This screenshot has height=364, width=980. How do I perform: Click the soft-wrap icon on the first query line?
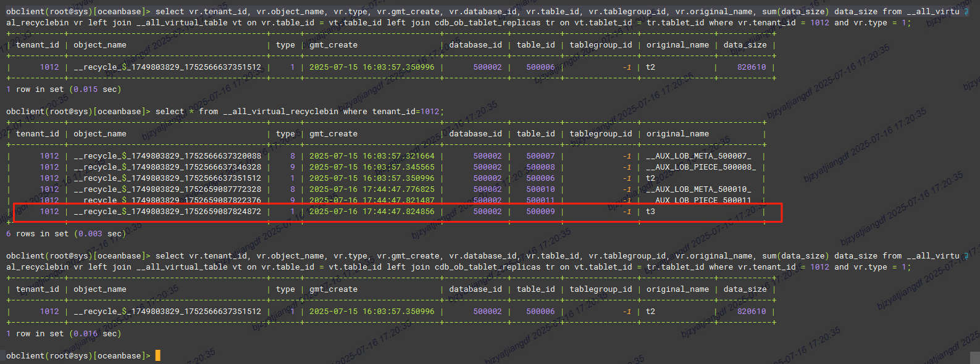pyautogui.click(x=966, y=12)
